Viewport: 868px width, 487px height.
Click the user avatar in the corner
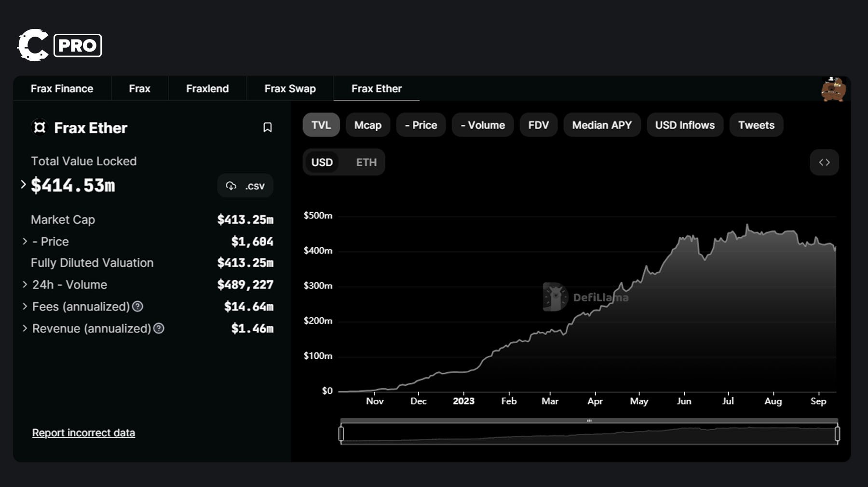coord(833,88)
